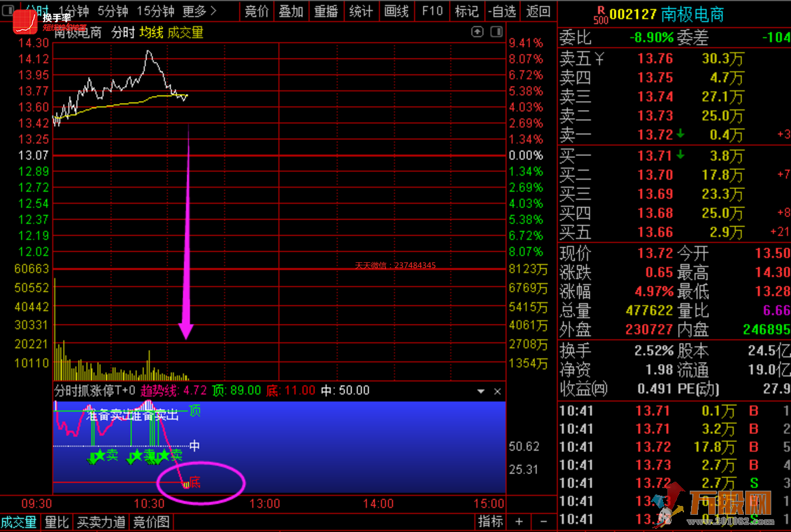791x532 pixels.
Task: Select the 竞价图 tab
Action: point(151,522)
